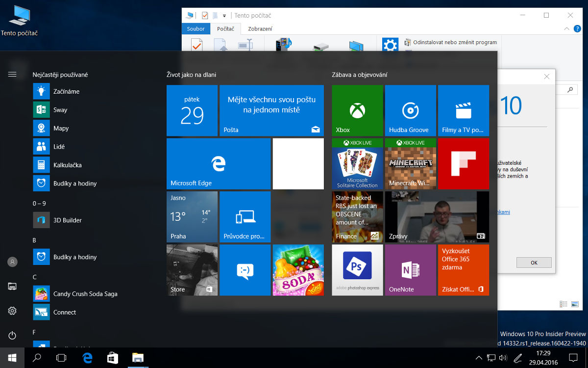Viewport: 588px width, 368px height.
Task: Open the Pošta mail tile
Action: point(271,110)
